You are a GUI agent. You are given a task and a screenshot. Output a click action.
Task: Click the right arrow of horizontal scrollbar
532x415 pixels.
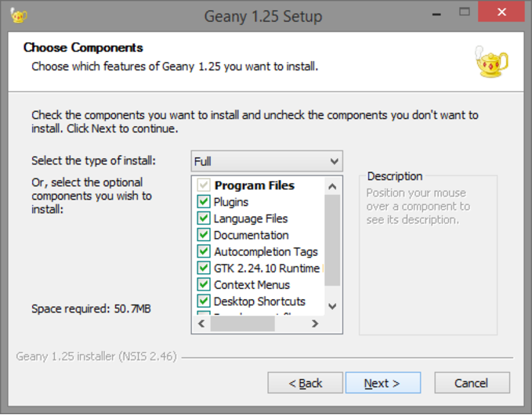point(315,324)
